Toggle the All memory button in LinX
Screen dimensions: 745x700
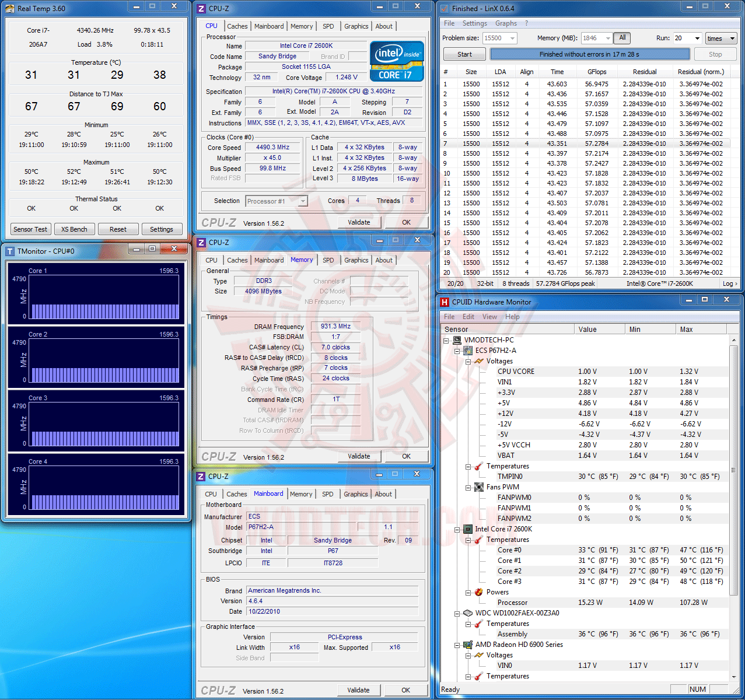[x=622, y=38]
